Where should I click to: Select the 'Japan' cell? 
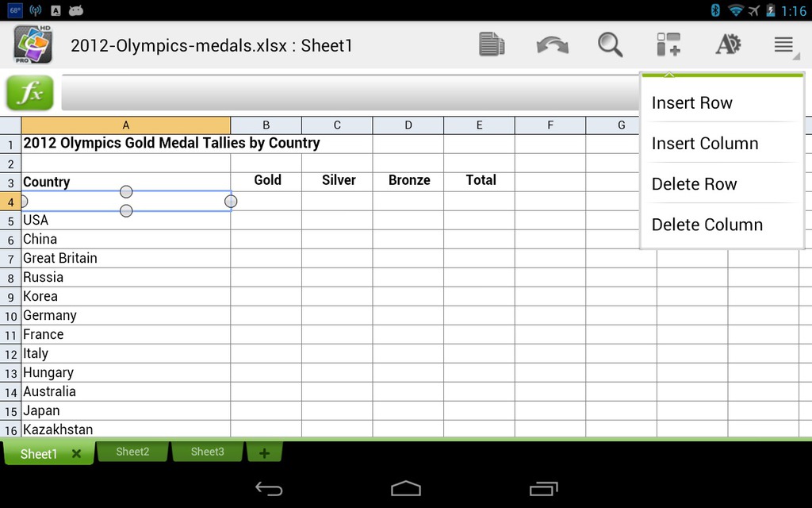click(126, 410)
